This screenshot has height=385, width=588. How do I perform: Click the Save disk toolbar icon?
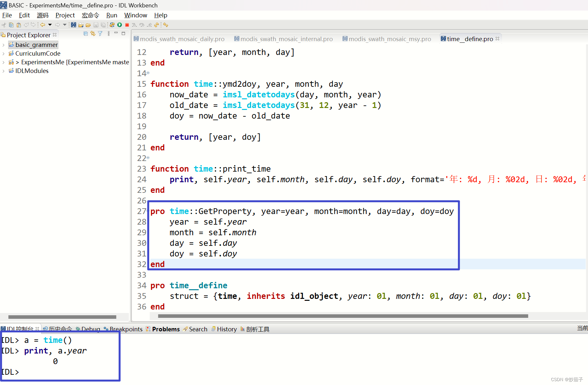[x=96, y=25]
